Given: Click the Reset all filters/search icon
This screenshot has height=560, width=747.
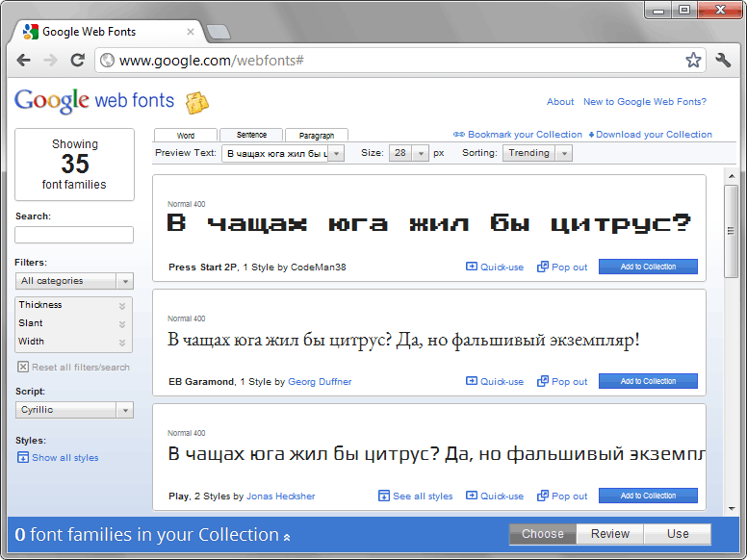Looking at the screenshot, I should 23,368.
